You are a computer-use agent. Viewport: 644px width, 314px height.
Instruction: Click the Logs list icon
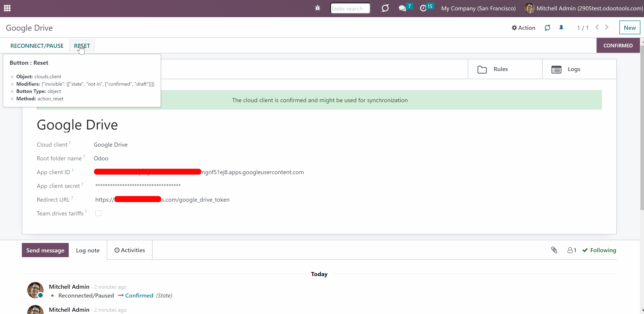tap(556, 69)
